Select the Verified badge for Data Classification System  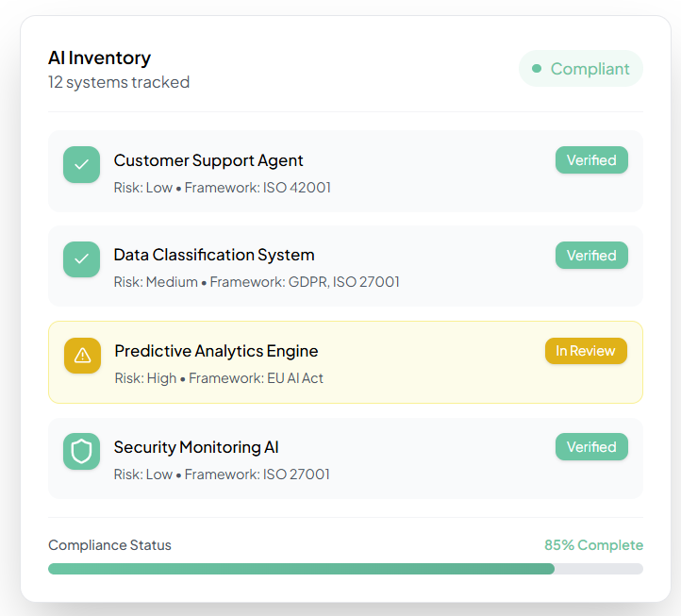click(591, 256)
